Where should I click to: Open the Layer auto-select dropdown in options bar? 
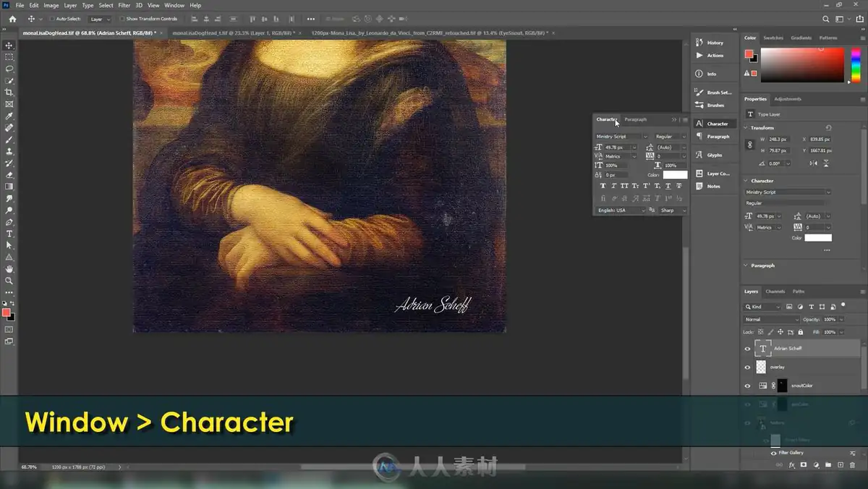[99, 19]
